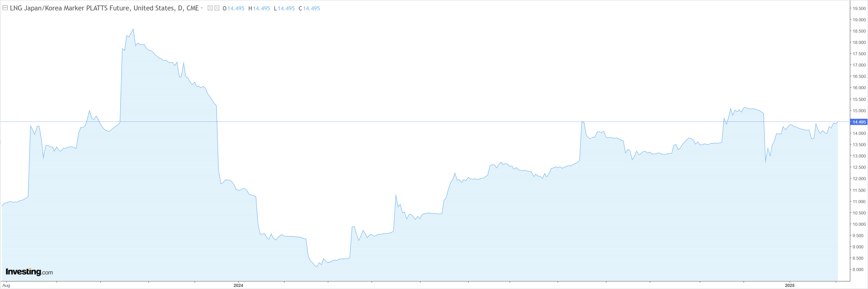The width and height of the screenshot is (868, 289).
Task: Click the 2024 label on time axis
Action: click(238, 285)
